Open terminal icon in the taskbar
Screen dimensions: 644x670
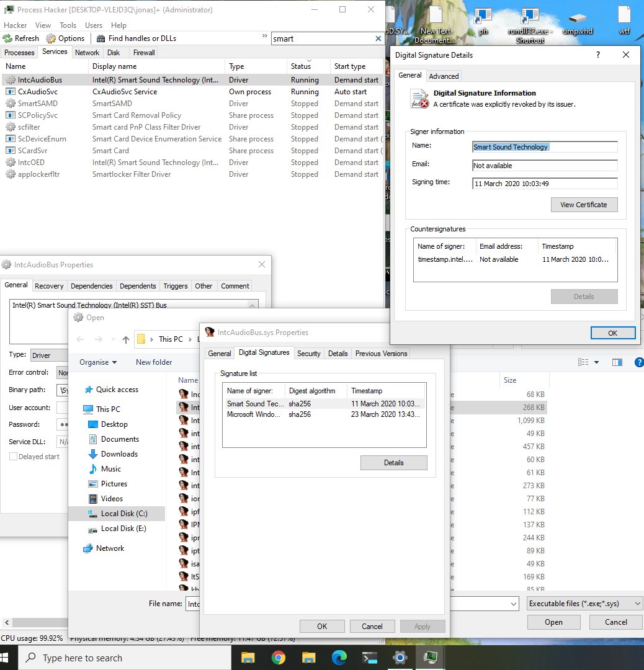370,658
